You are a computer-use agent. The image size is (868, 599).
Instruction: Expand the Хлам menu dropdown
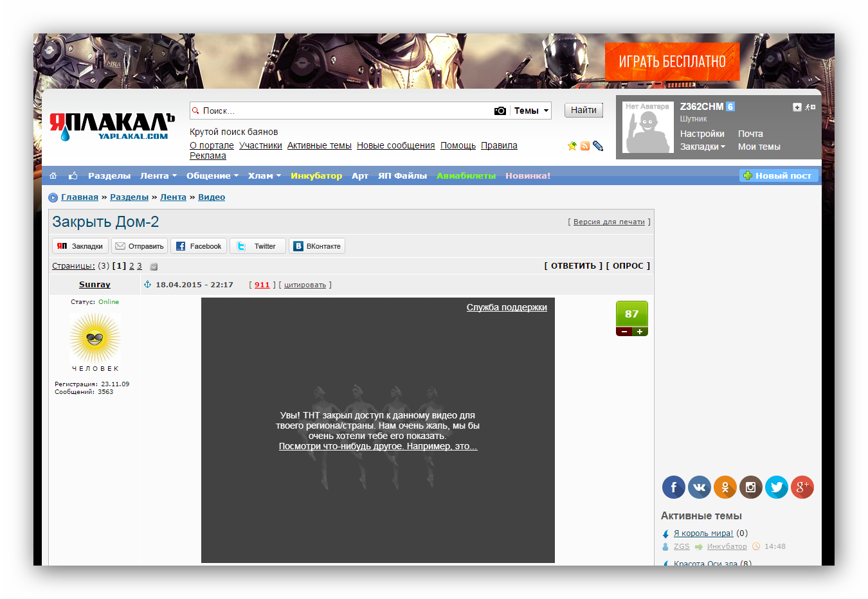click(x=264, y=175)
